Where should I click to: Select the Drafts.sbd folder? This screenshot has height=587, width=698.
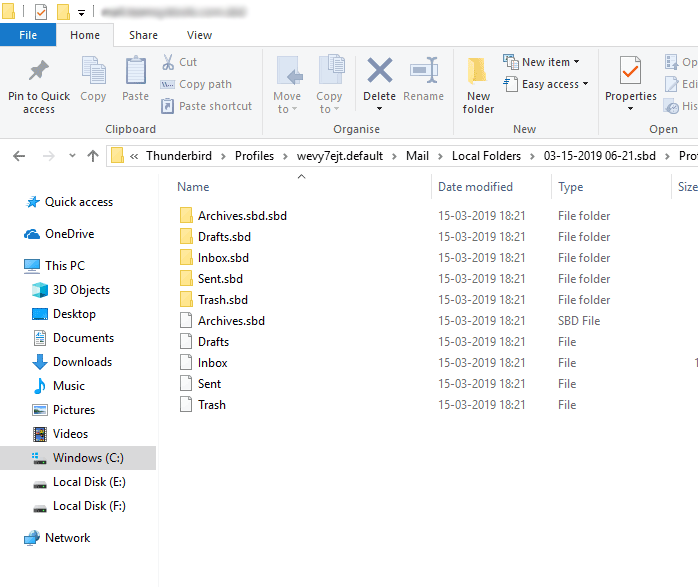point(224,237)
